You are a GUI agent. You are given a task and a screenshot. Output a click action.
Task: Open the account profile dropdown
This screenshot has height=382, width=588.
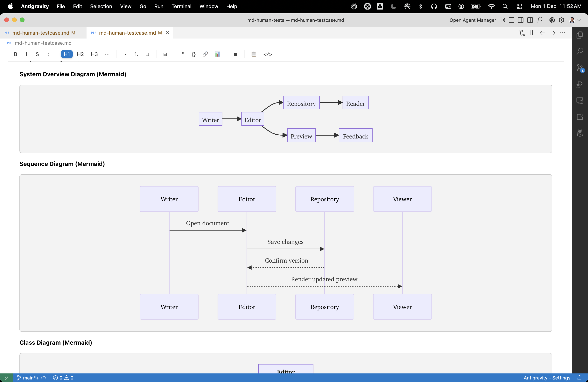575,20
